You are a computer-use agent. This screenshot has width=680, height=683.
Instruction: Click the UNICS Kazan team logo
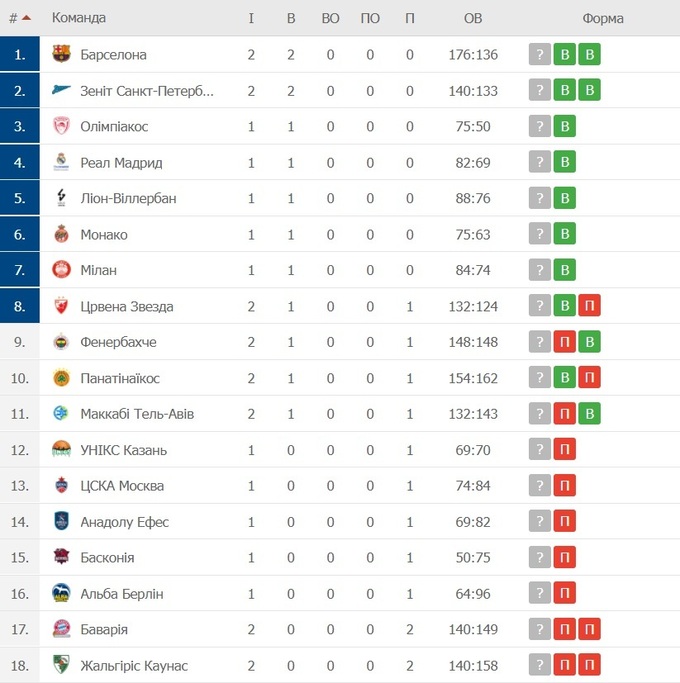click(61, 450)
